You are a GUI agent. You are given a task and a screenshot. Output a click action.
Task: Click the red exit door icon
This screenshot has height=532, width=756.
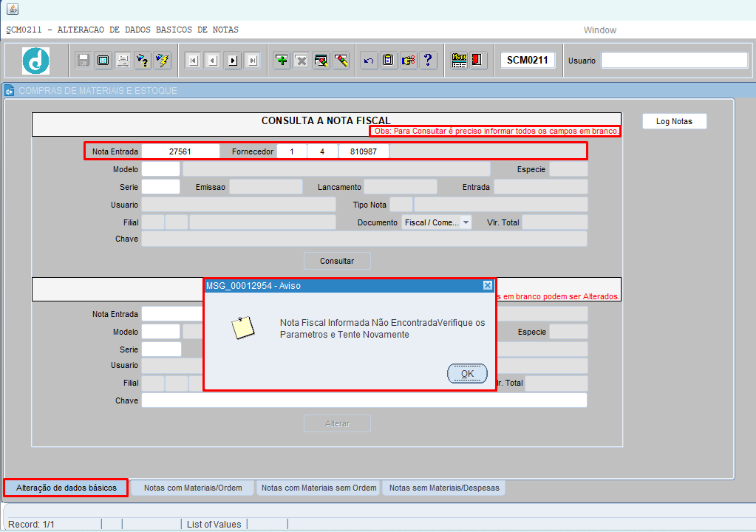477,61
